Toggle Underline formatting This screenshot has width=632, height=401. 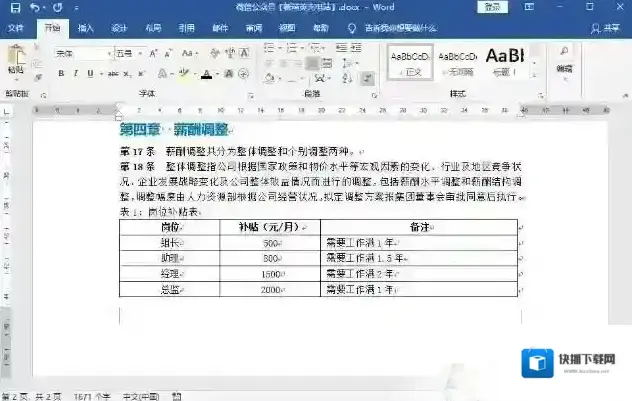point(90,73)
